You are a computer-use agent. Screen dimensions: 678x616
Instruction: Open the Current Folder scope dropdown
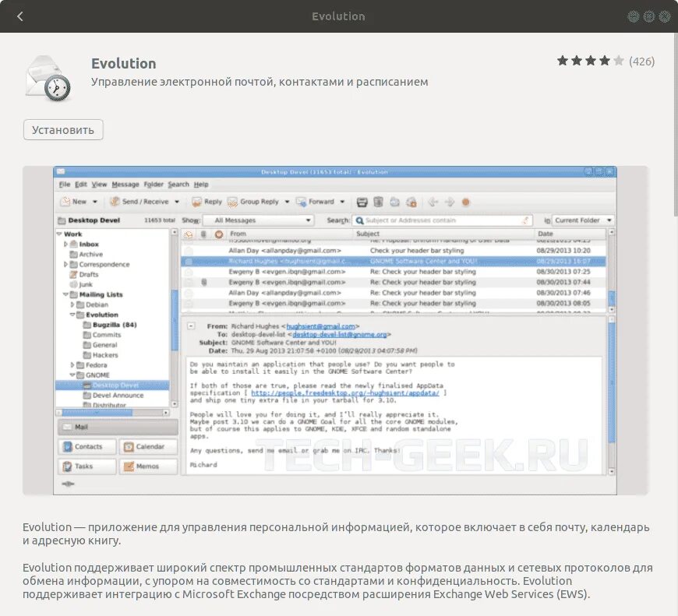point(583,220)
